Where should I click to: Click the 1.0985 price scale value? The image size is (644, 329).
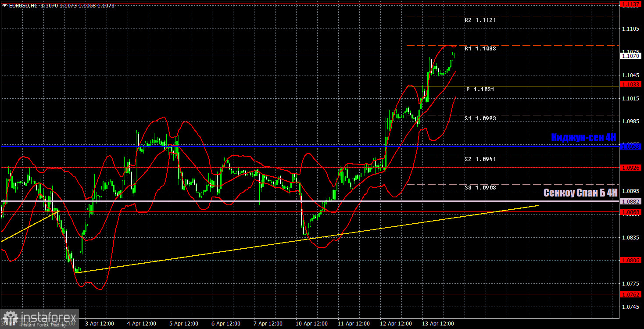pyautogui.click(x=630, y=122)
